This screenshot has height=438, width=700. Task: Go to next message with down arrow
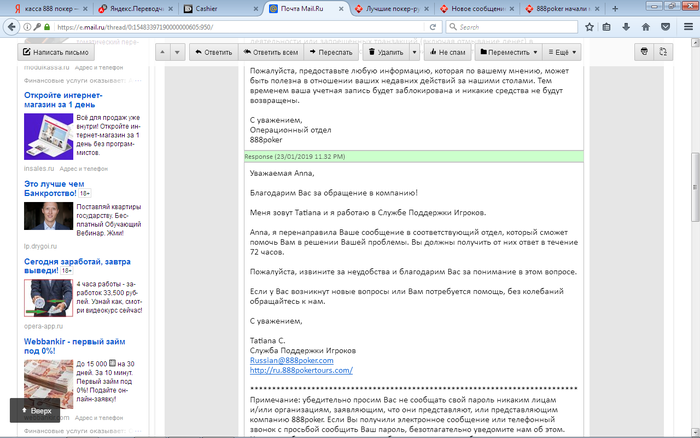(x=177, y=52)
